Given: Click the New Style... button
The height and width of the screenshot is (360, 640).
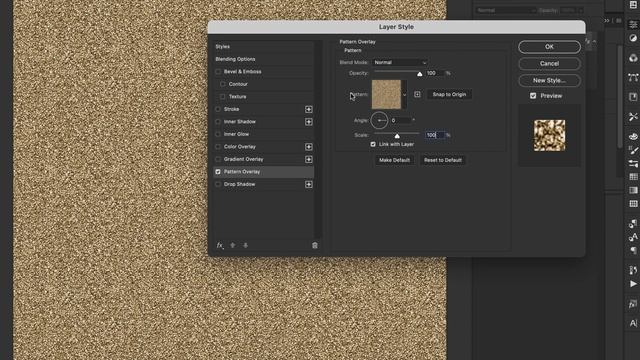Looking at the screenshot, I should coord(549,80).
